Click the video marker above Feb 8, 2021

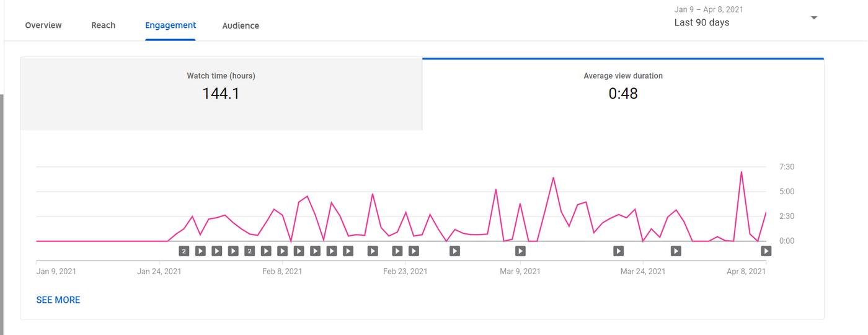(x=282, y=251)
